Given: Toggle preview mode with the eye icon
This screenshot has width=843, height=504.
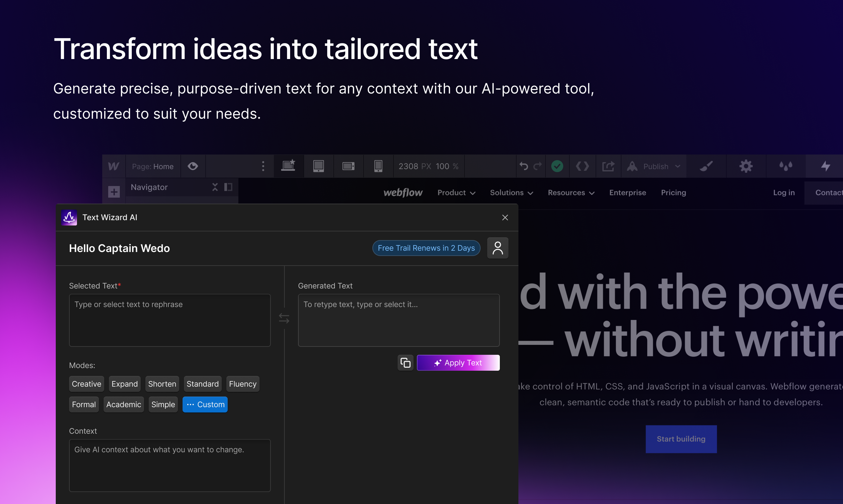Looking at the screenshot, I should [193, 166].
